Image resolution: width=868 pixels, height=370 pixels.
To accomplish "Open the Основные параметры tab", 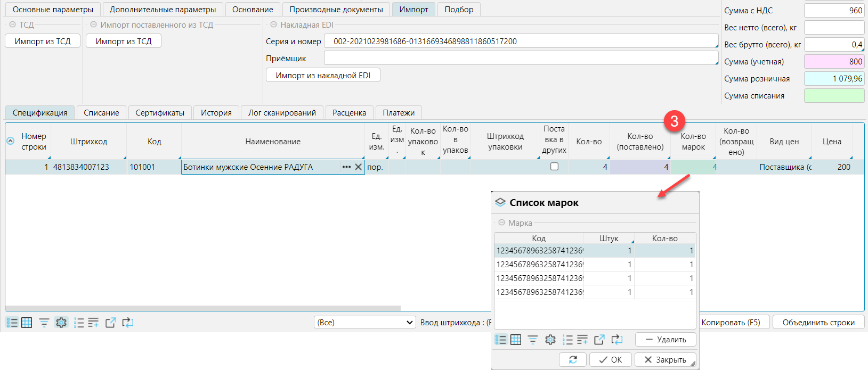I will 53,10.
